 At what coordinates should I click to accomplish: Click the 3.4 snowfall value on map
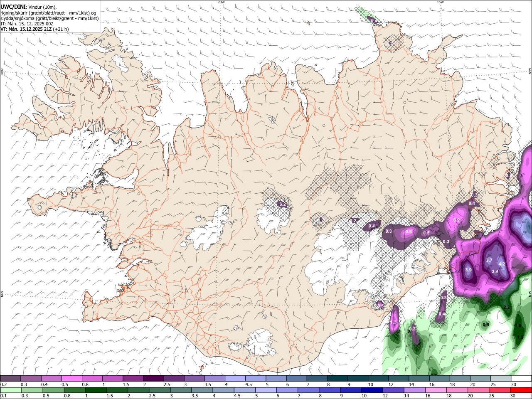pyautogui.click(x=495, y=271)
